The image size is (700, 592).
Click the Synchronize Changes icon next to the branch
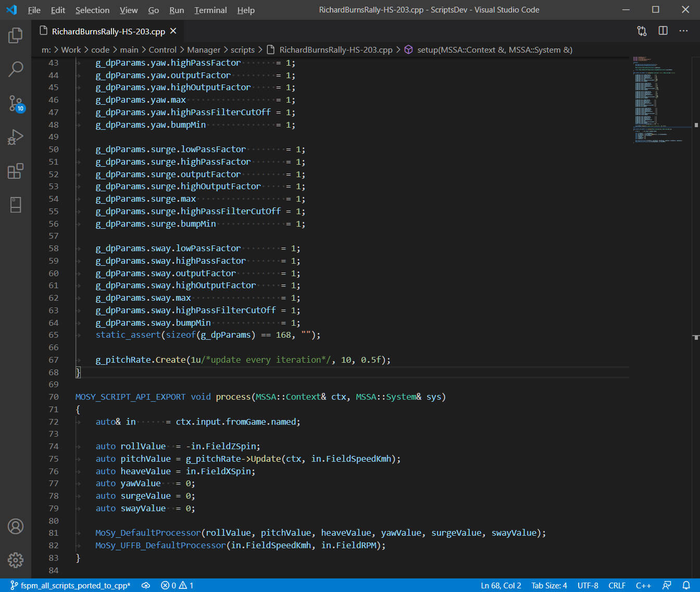pyautogui.click(x=146, y=585)
